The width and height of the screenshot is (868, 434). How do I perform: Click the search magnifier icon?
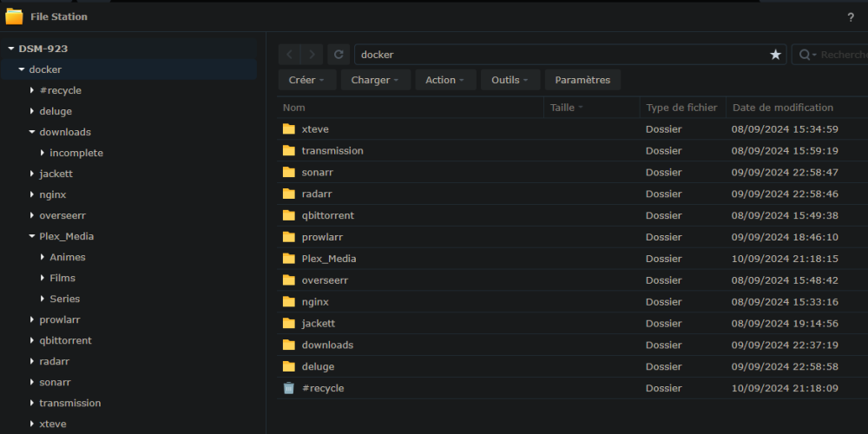pos(805,55)
